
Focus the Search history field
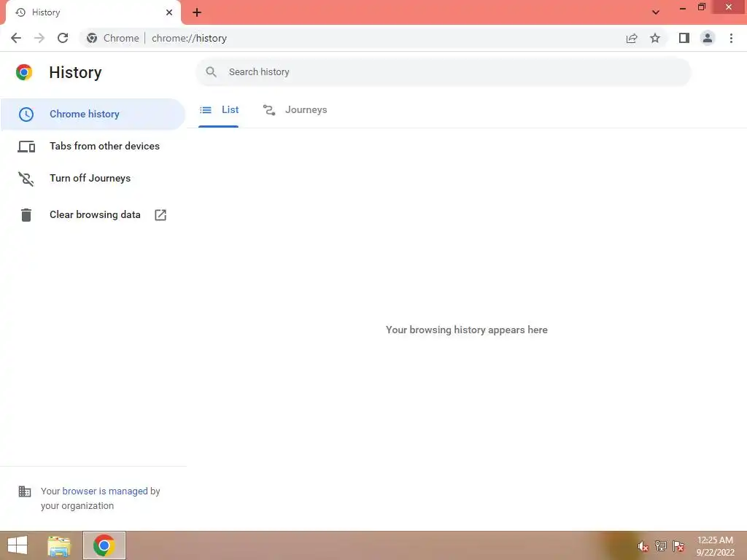coord(443,72)
